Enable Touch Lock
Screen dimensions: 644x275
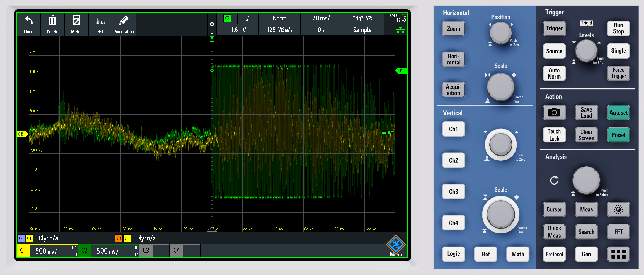pyautogui.click(x=554, y=135)
